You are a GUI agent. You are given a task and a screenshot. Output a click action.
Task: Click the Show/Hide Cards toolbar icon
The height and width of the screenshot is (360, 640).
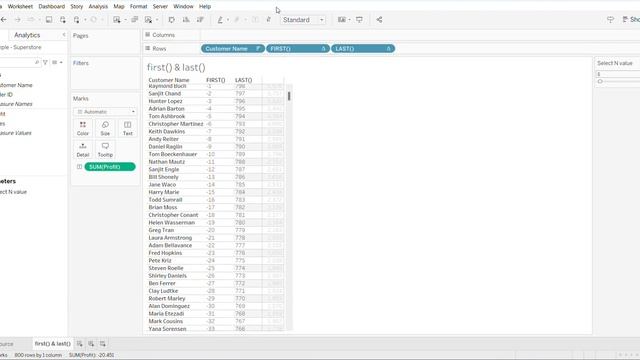[x=342, y=20]
